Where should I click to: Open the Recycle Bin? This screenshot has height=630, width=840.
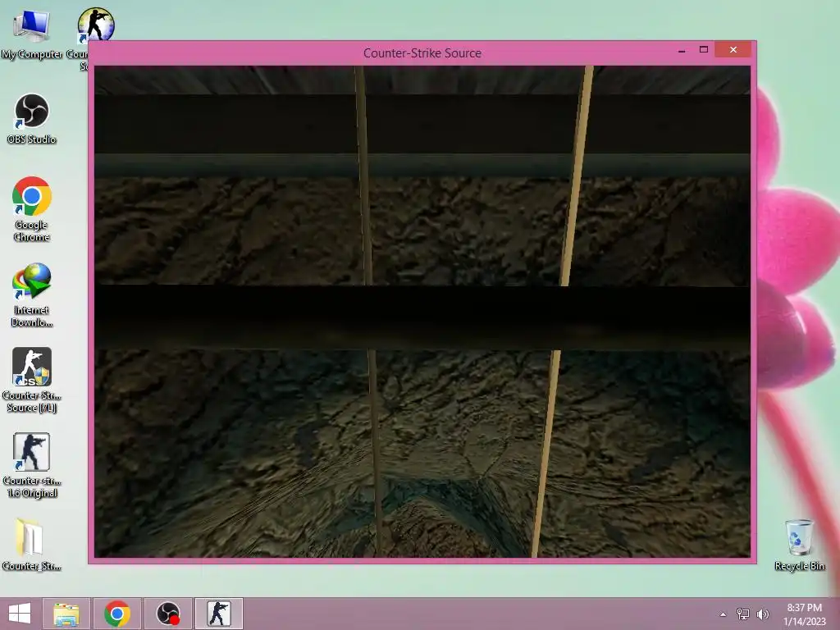tap(799, 545)
